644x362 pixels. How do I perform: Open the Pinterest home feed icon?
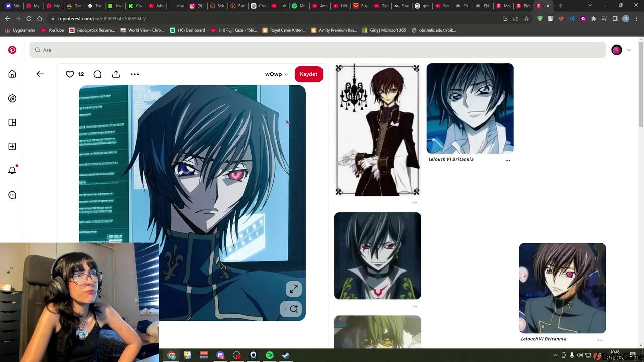tap(12, 74)
